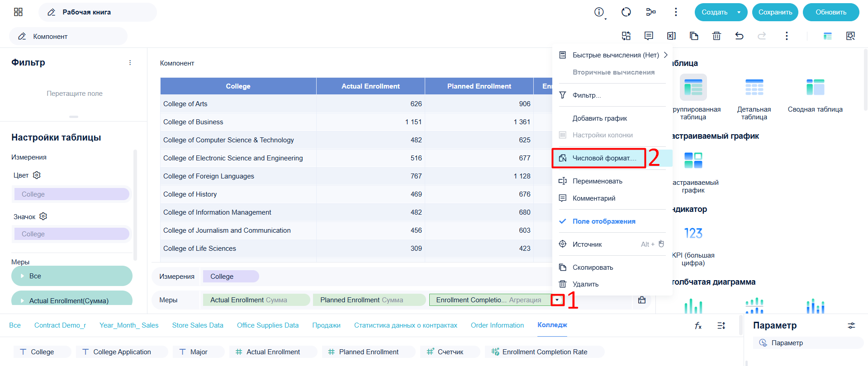Click the gear icon next to Цвет

37,175
